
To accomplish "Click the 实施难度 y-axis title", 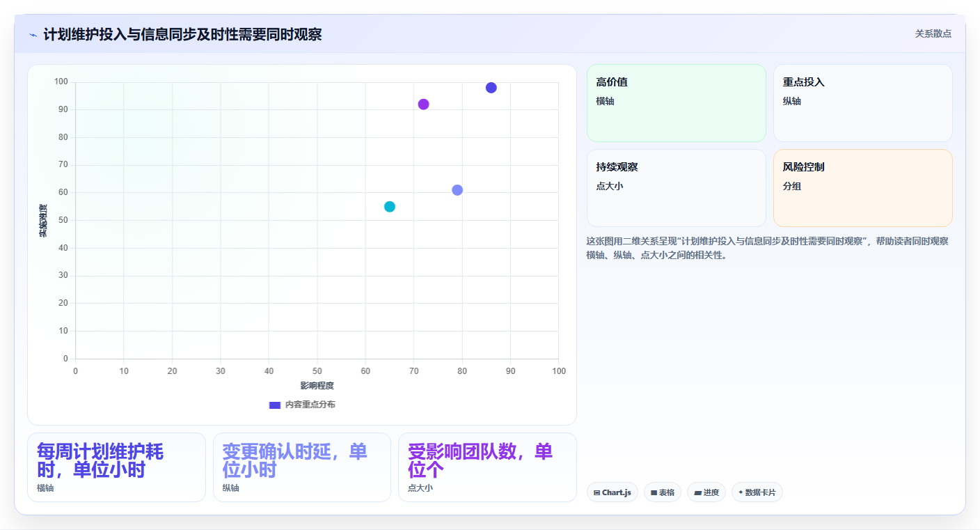I will [x=43, y=221].
